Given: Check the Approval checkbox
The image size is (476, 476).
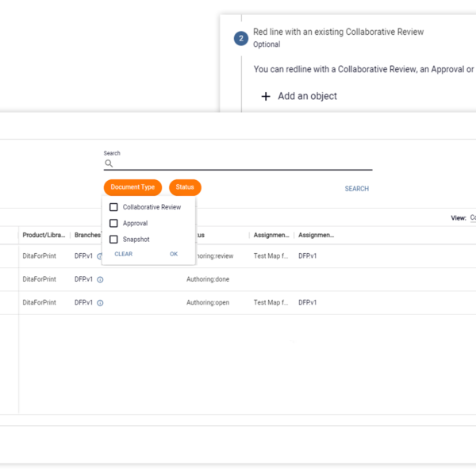Looking at the screenshot, I should coord(113,223).
